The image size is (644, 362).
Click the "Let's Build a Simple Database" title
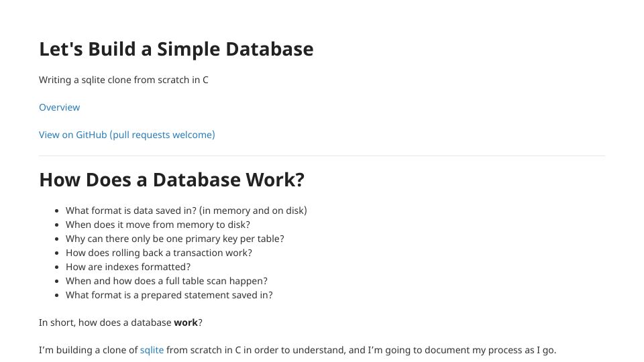(x=176, y=49)
